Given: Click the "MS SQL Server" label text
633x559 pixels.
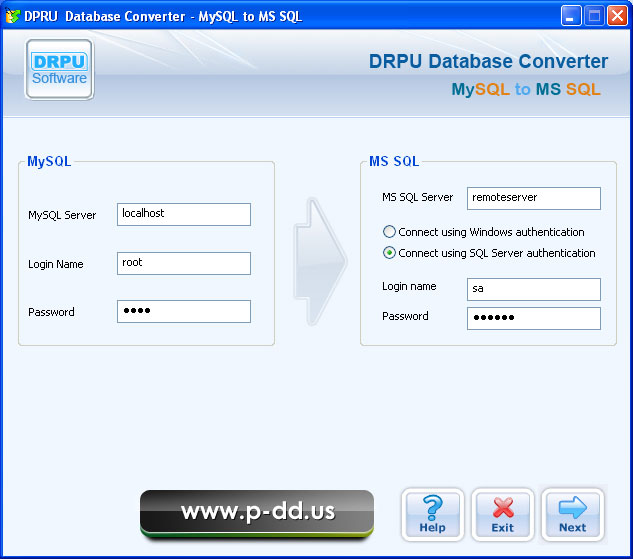Looking at the screenshot, I should (x=417, y=197).
